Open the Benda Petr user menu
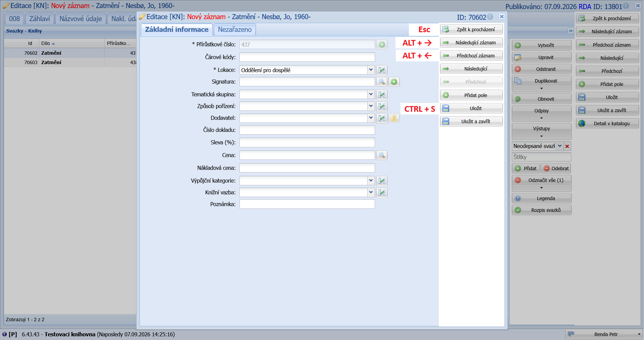 point(604,334)
